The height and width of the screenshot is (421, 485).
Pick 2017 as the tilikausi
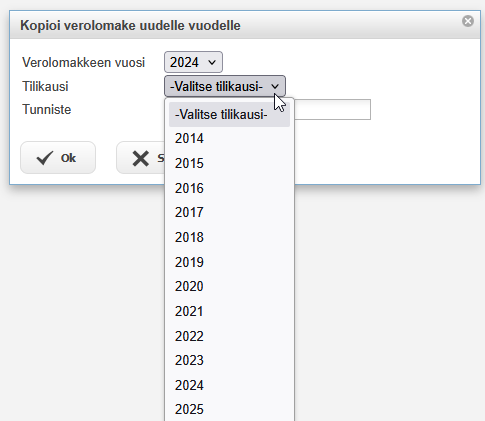[229, 212]
